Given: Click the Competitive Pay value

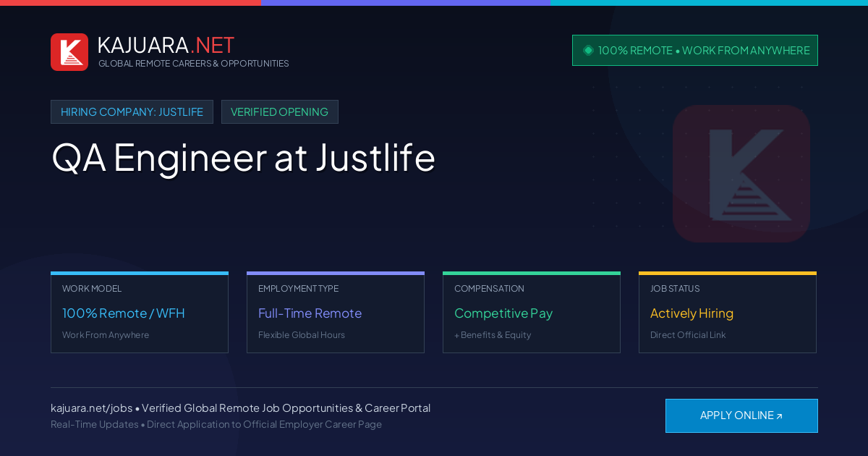Looking at the screenshot, I should 503,313.
